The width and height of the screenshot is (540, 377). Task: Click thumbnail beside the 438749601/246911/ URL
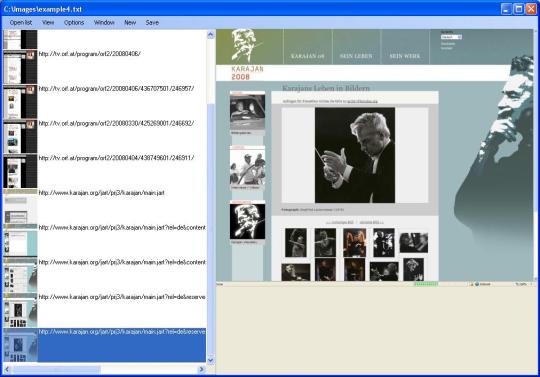click(20, 171)
